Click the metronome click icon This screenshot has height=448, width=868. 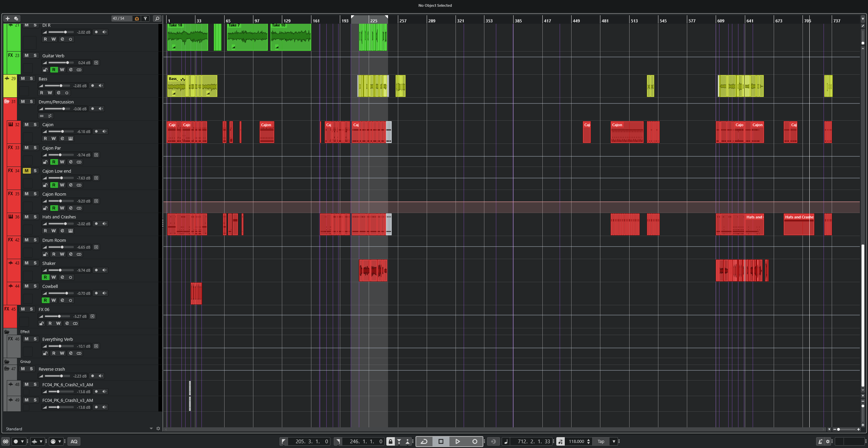[820, 441]
